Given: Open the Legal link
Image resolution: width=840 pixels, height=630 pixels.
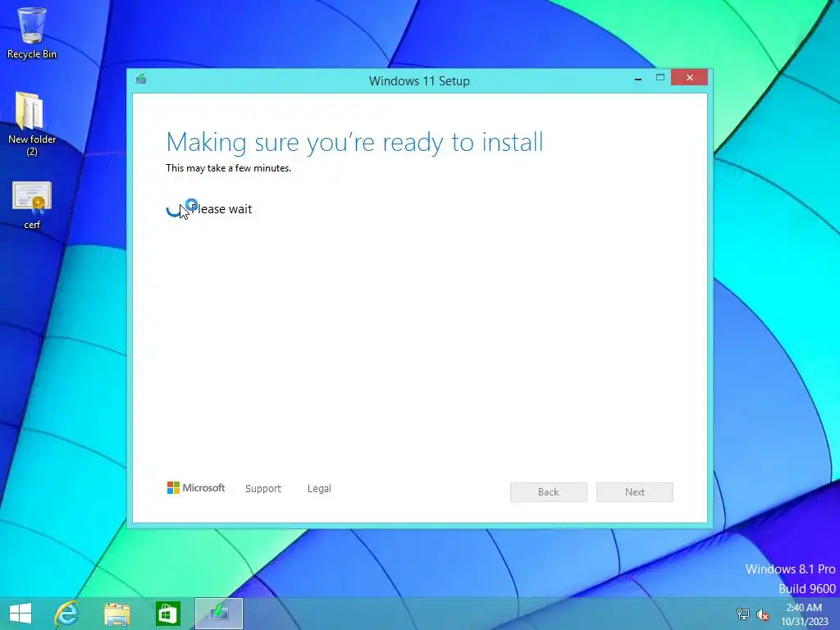Looking at the screenshot, I should click(319, 489).
